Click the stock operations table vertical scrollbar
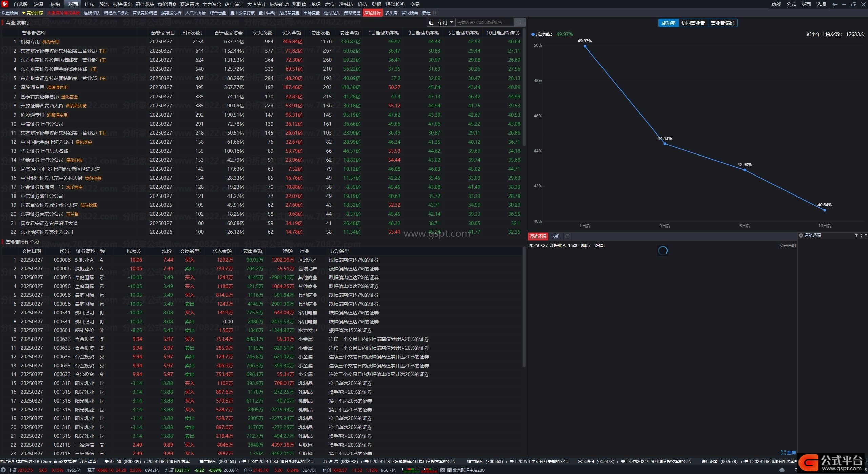 (524, 307)
